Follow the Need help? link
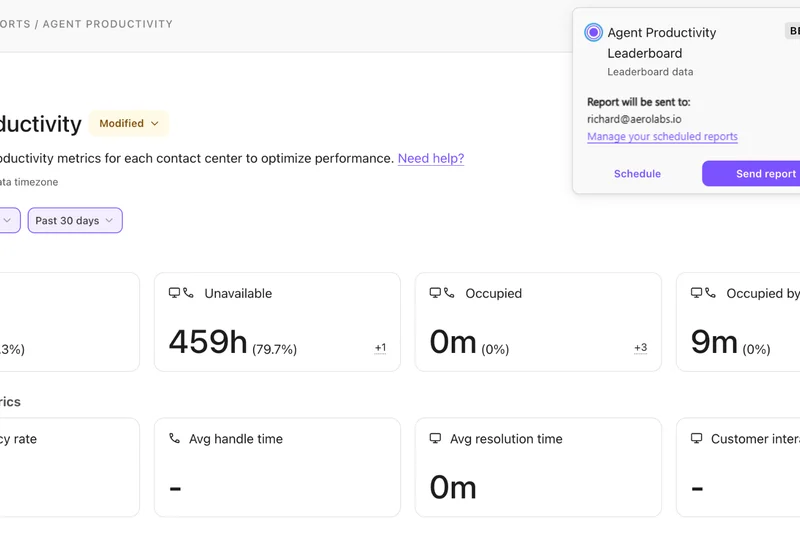 click(x=430, y=158)
